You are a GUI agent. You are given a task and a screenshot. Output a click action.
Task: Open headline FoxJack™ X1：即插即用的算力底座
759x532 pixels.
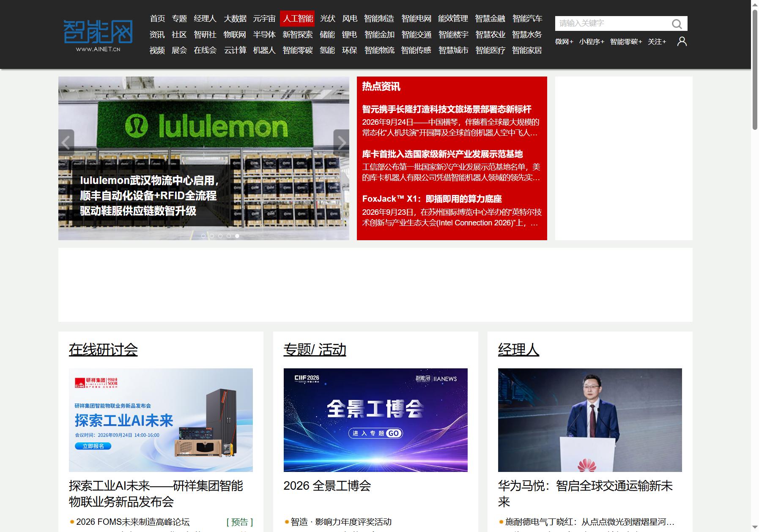[432, 199]
